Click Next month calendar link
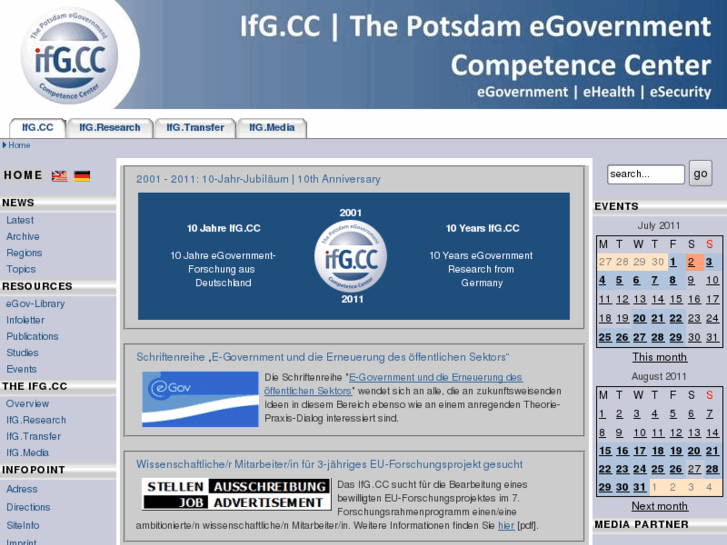 [x=660, y=506]
